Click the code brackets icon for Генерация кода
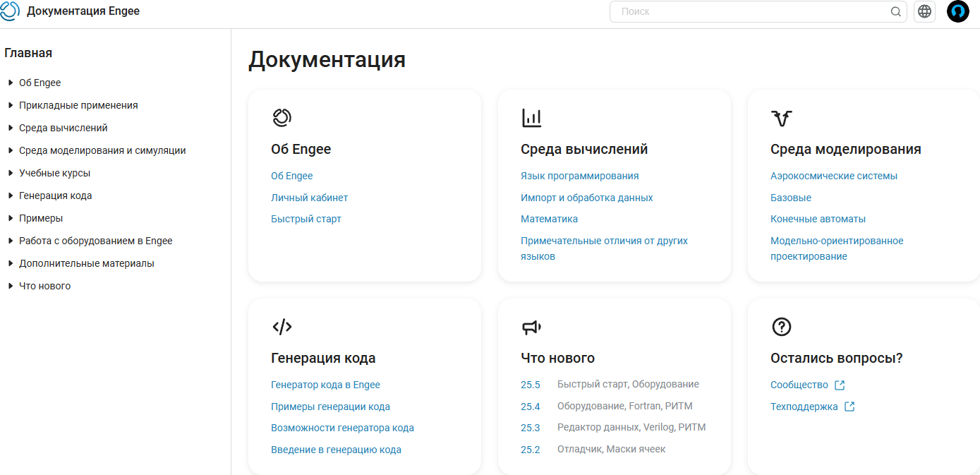Viewport: 980px width, 475px height. (x=282, y=327)
